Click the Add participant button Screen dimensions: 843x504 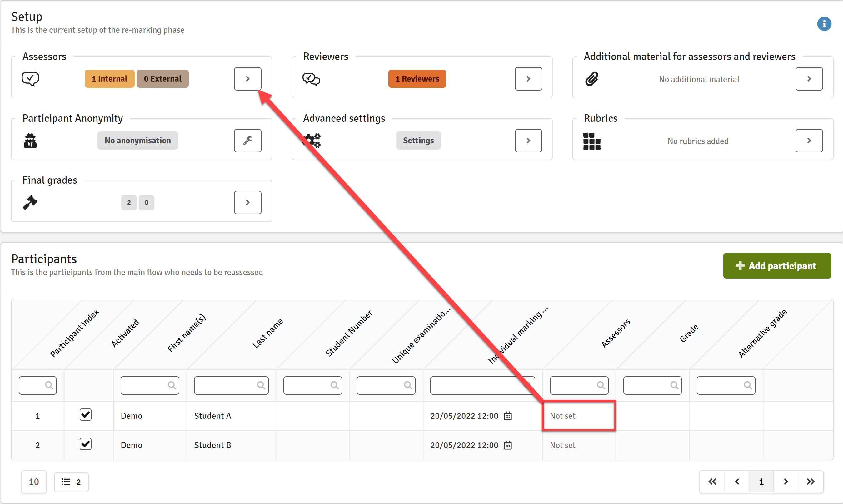coord(777,266)
